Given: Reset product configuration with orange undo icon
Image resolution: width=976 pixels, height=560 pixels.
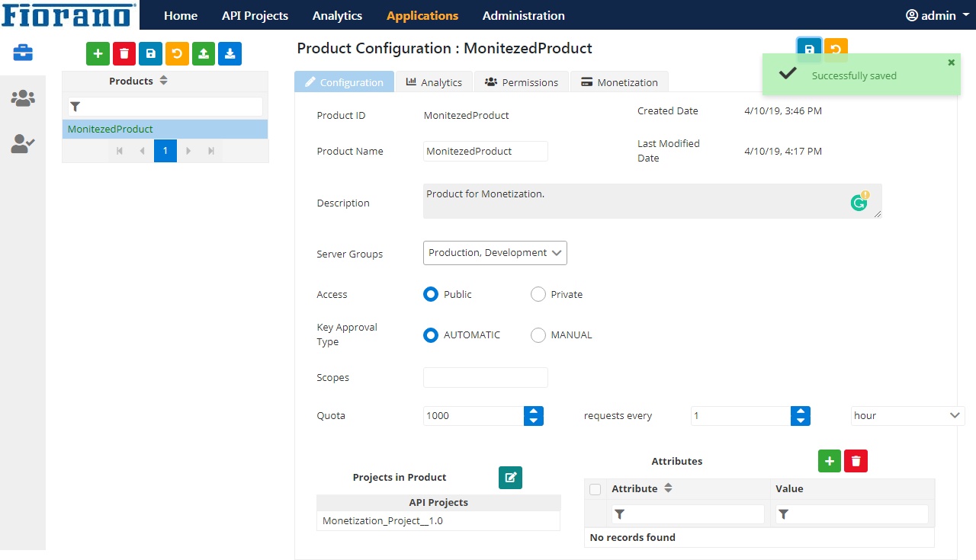Looking at the screenshot, I should click(836, 48).
